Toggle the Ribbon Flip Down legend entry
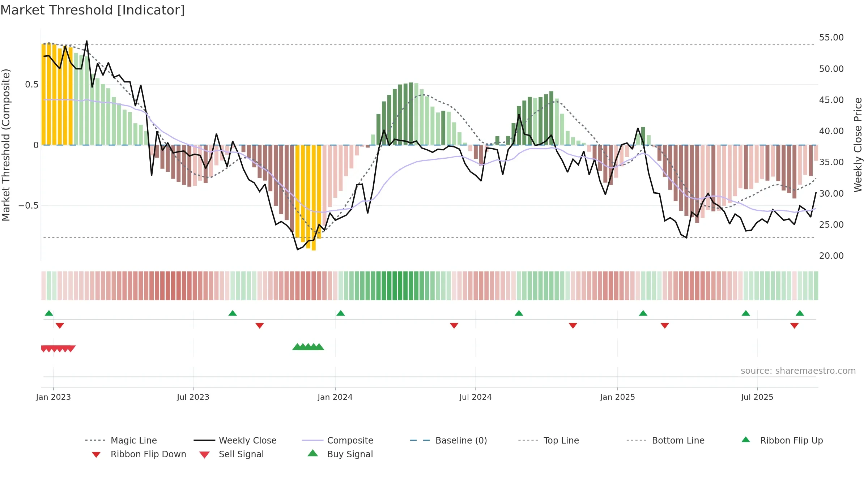Screen dimensions: 868x488 tap(139, 454)
